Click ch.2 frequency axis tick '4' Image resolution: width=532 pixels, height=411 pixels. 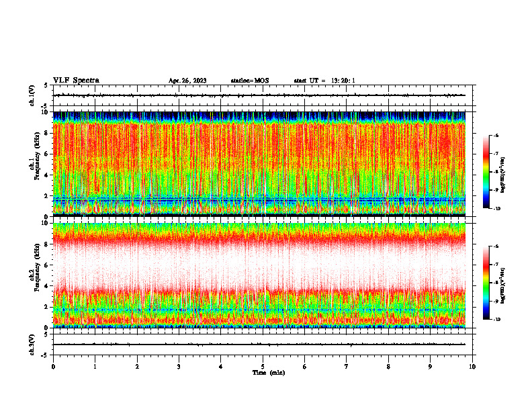tap(47, 286)
